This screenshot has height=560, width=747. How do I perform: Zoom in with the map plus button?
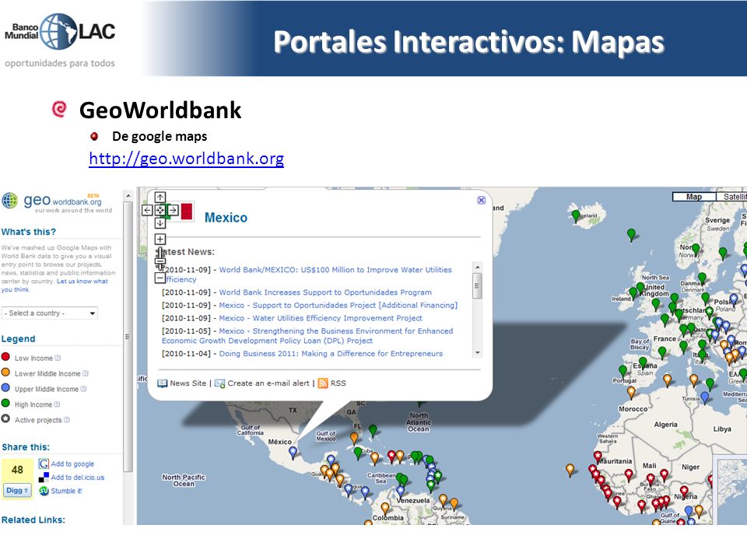click(160, 239)
